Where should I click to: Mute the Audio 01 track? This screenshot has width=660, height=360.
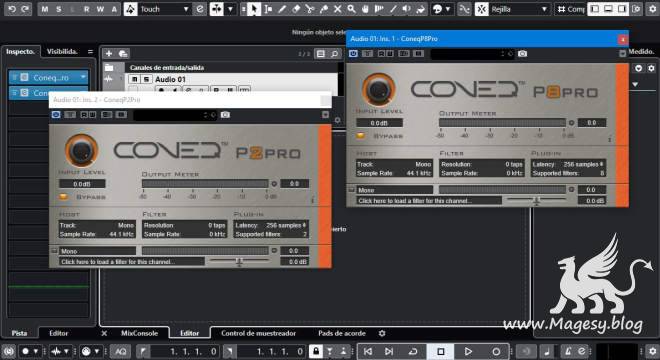pyautogui.click(x=134, y=79)
